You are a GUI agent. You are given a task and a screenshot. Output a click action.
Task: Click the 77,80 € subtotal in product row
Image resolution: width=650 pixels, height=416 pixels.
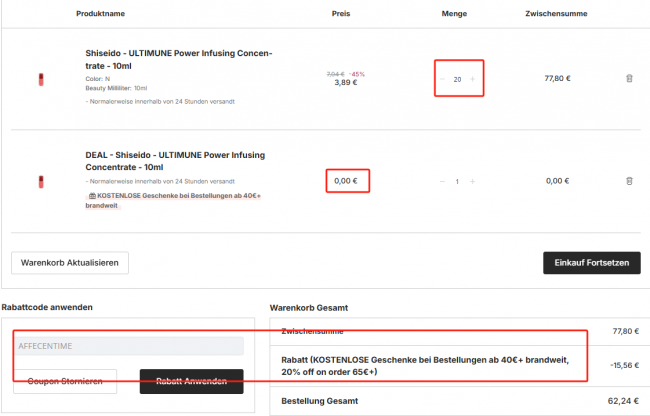coord(557,78)
